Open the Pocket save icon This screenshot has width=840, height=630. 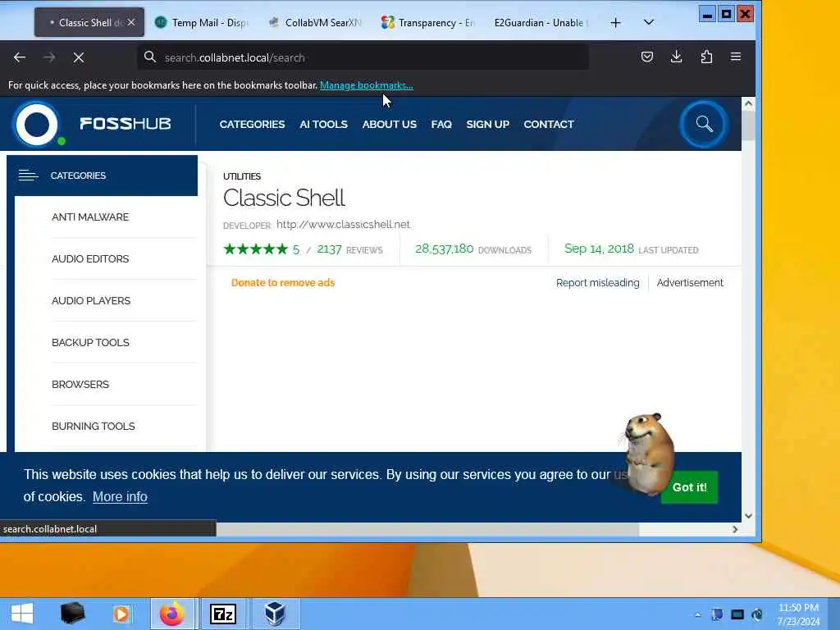tap(647, 57)
